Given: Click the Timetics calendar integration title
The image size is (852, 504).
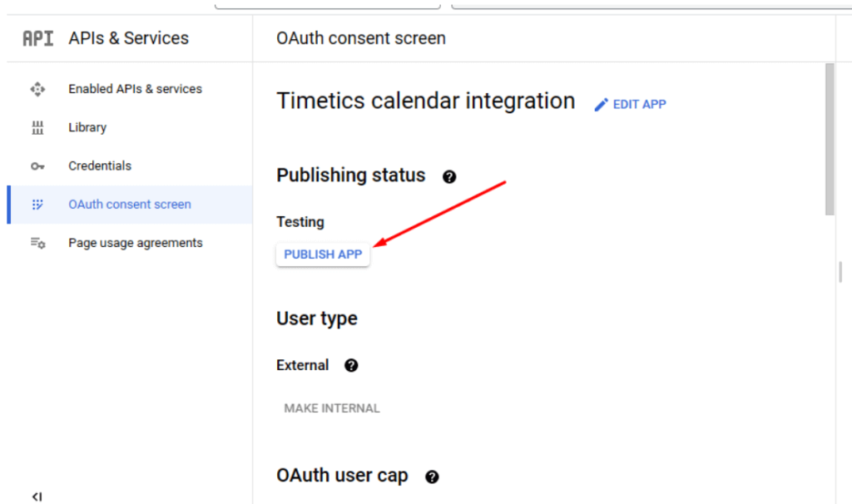Looking at the screenshot, I should pos(425,101).
